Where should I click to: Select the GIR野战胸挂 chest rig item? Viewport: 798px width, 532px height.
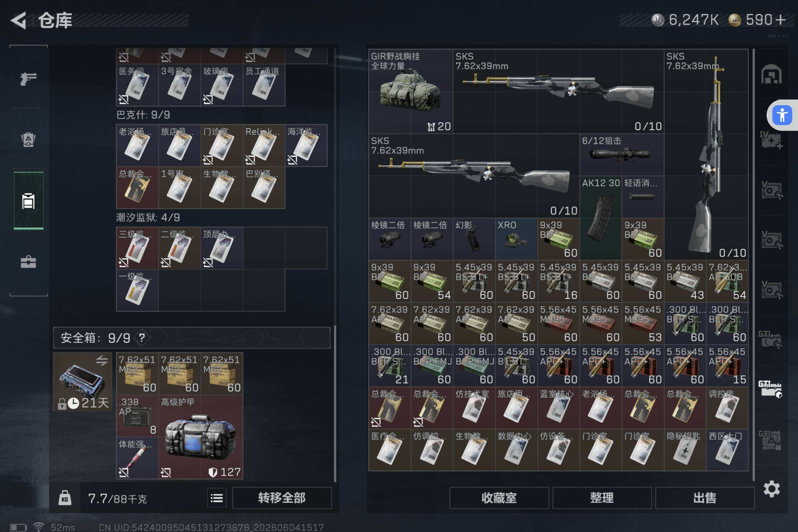click(411, 91)
